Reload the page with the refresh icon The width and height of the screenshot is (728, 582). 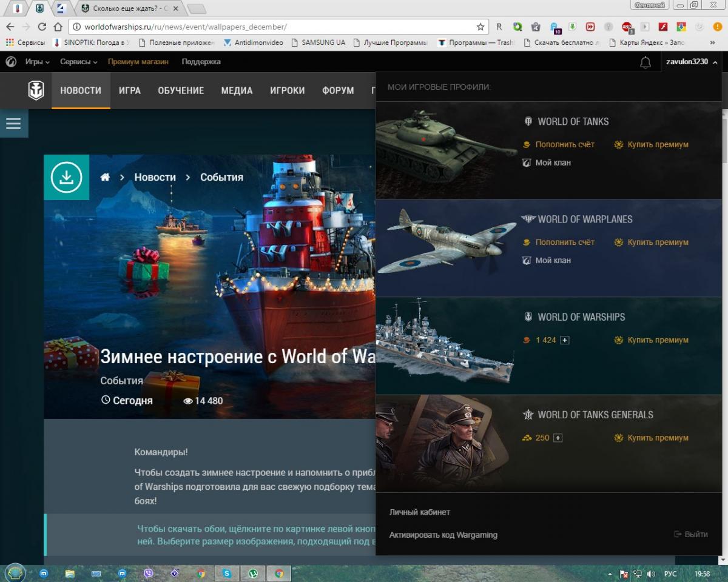[x=42, y=27]
